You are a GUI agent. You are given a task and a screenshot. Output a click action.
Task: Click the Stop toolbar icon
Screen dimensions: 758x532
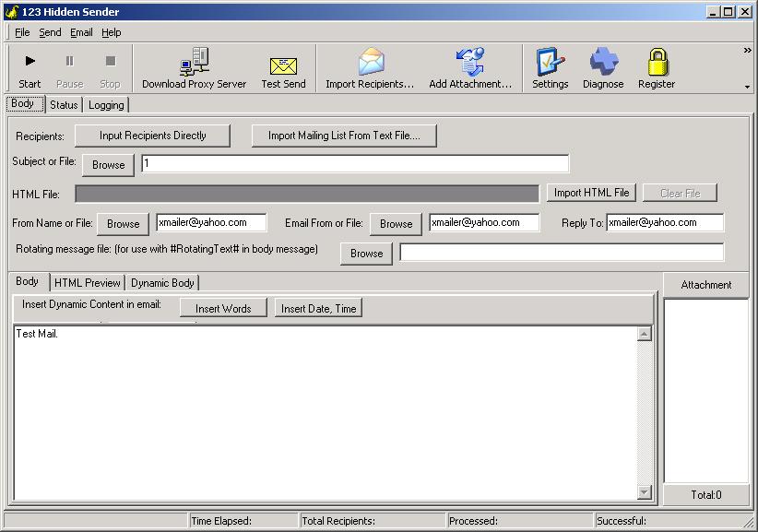point(111,62)
